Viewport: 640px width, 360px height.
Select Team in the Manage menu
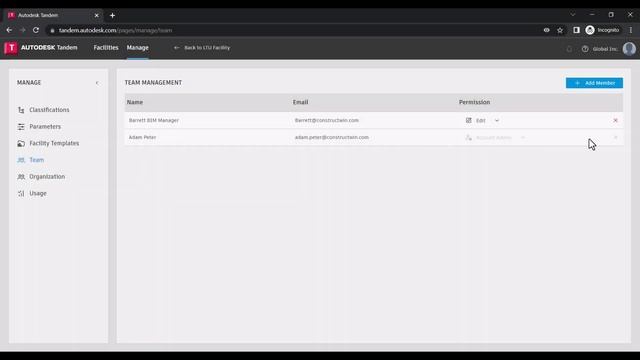tap(36, 160)
